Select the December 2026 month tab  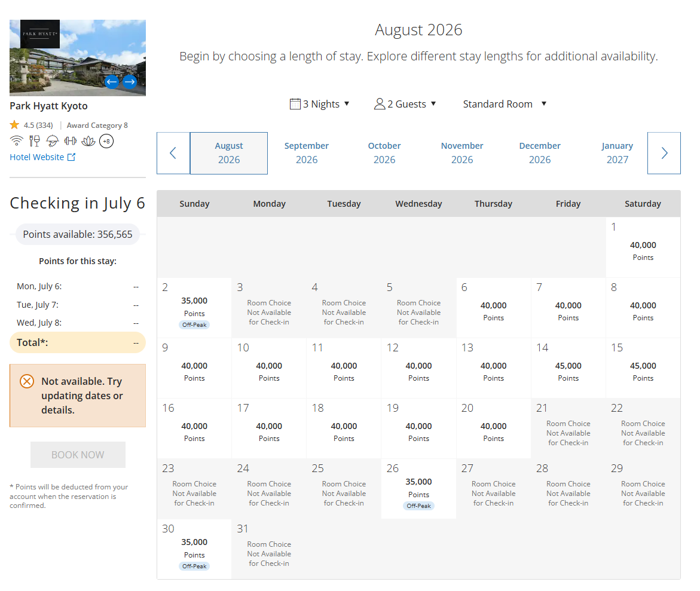[540, 153]
